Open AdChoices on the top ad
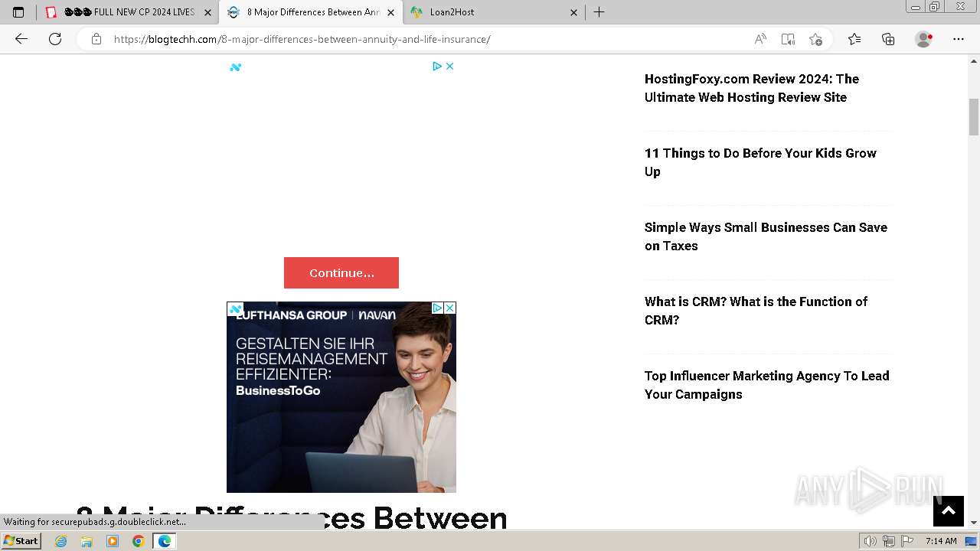This screenshot has height=551, width=980. coord(436,67)
